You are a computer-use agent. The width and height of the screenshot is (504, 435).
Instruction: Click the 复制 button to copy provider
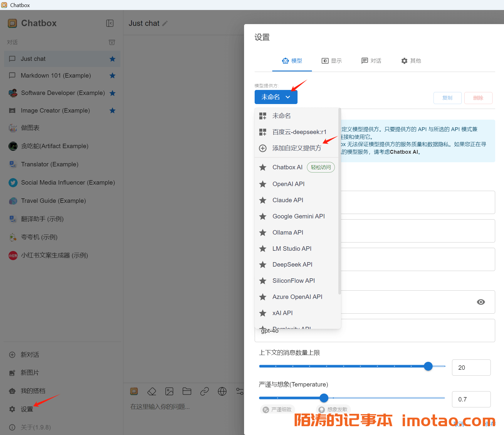pos(447,98)
